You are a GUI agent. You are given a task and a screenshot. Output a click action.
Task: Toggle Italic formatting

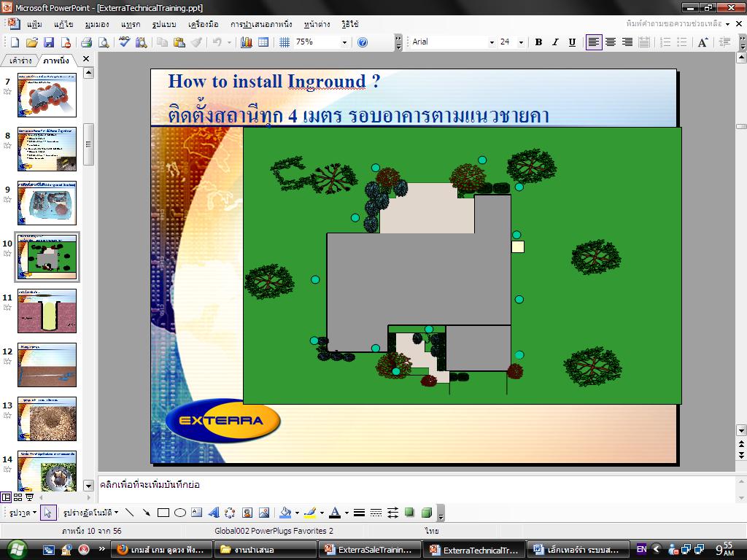click(x=555, y=42)
